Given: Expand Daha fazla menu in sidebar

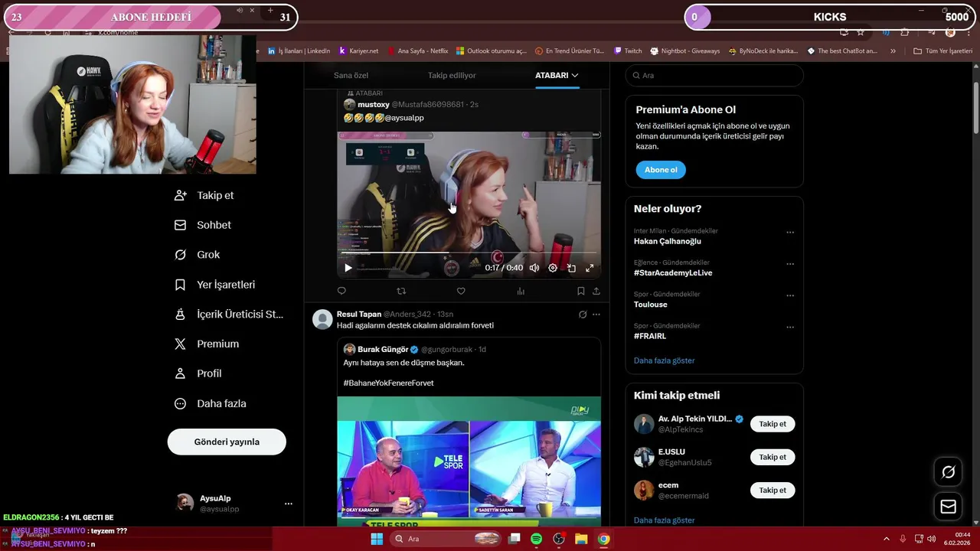Looking at the screenshot, I should tap(211, 403).
